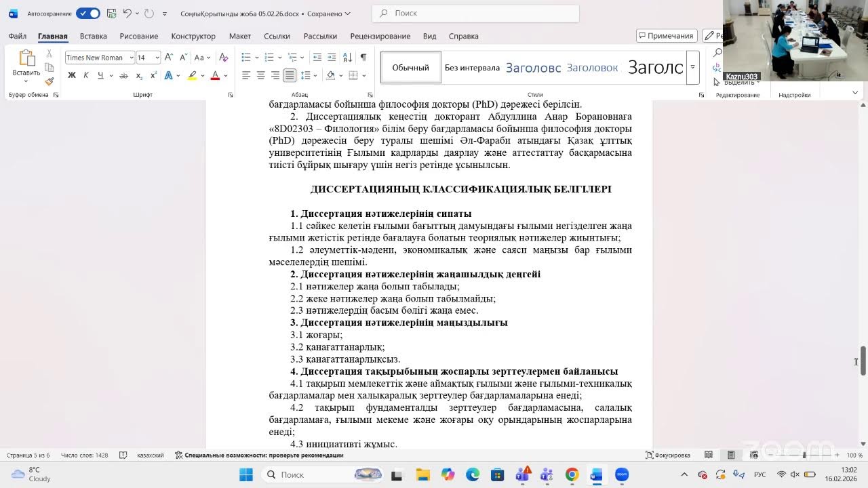This screenshot has height=488, width=868.
Task: Decrease paragraph indent
Action: coord(317,58)
